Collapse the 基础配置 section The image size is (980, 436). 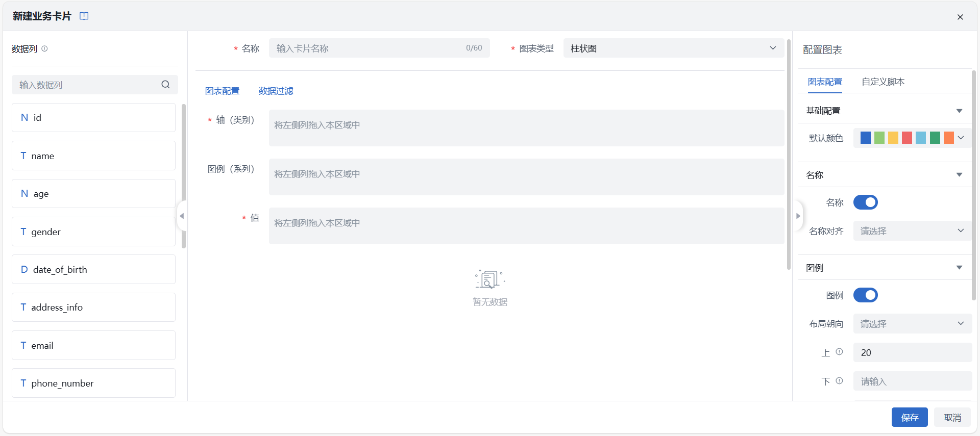959,111
